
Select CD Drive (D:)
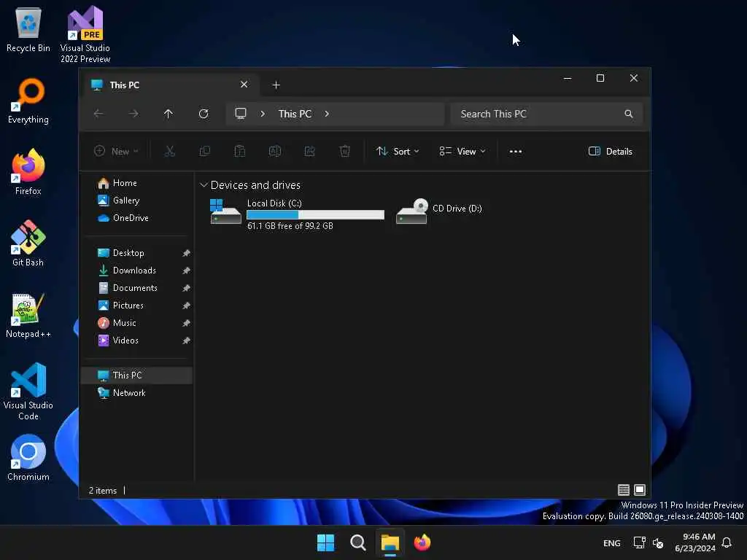(x=439, y=211)
